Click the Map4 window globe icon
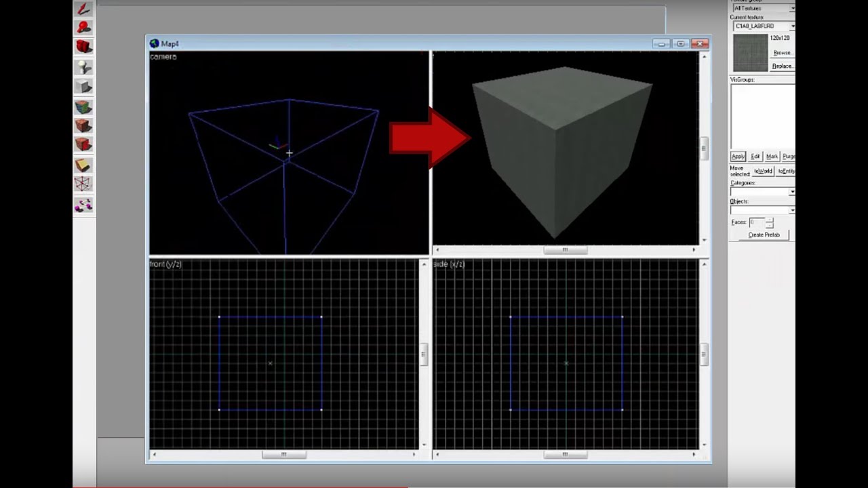 (154, 44)
